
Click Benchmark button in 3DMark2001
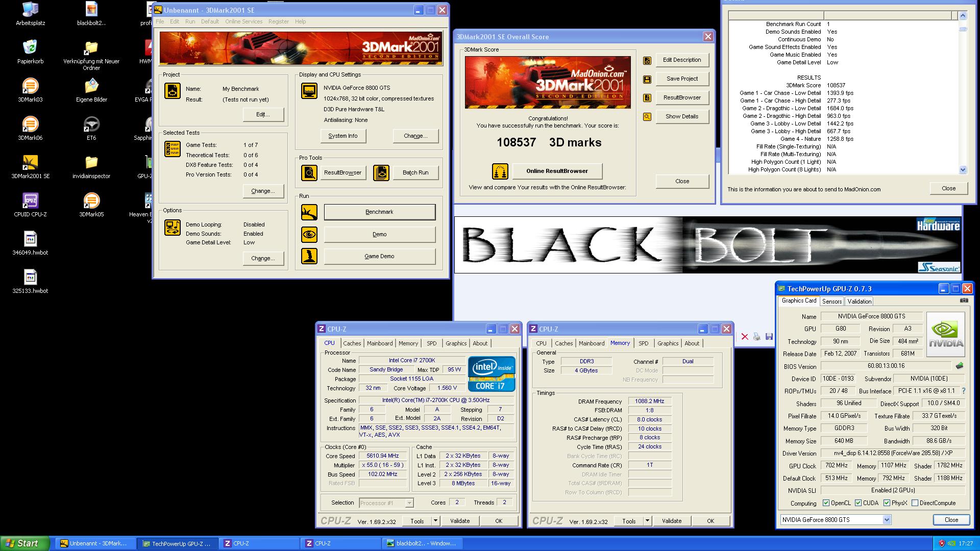tap(380, 212)
